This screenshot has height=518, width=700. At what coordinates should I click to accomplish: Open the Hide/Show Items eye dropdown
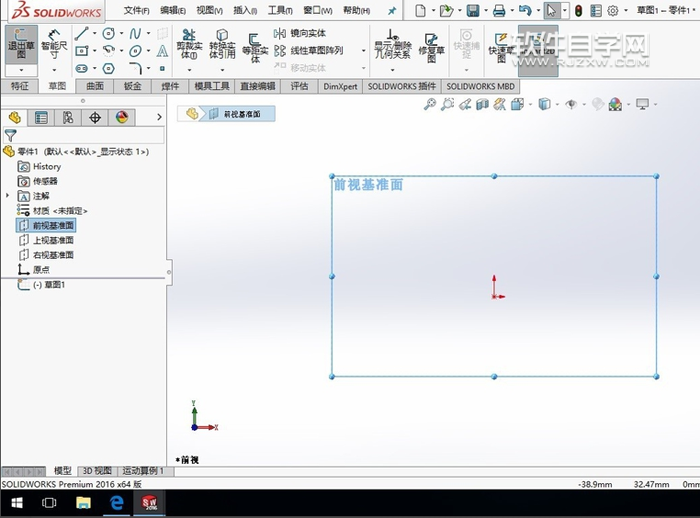click(584, 105)
